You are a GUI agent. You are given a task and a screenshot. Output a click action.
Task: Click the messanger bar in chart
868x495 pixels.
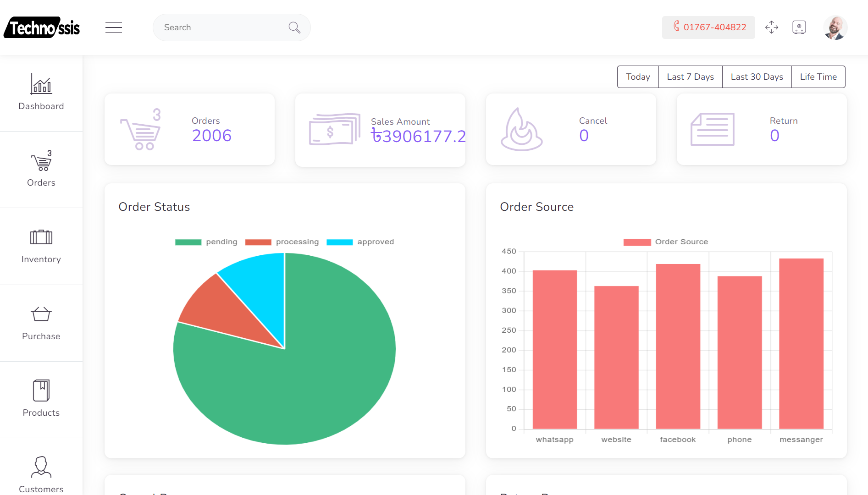pos(801,343)
